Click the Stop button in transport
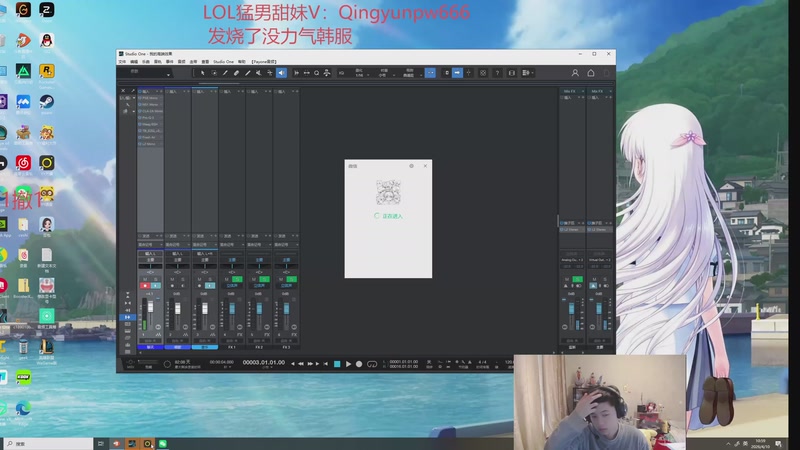 click(337, 364)
